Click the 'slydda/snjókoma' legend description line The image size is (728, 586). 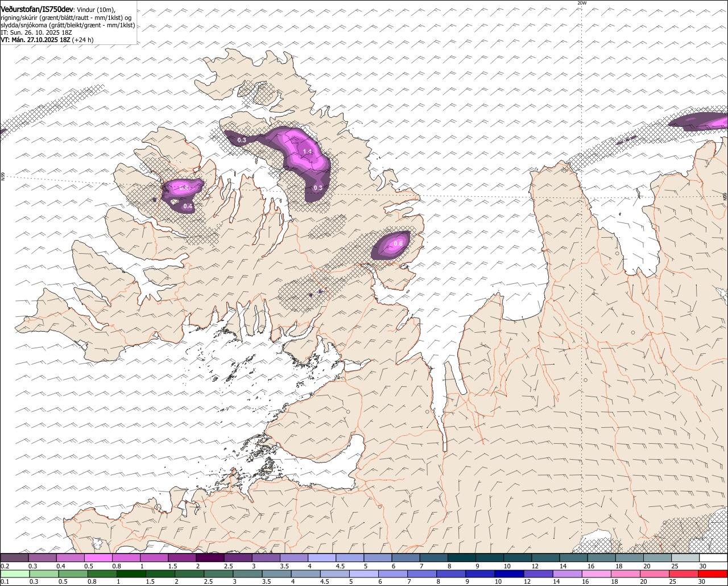(x=68, y=25)
